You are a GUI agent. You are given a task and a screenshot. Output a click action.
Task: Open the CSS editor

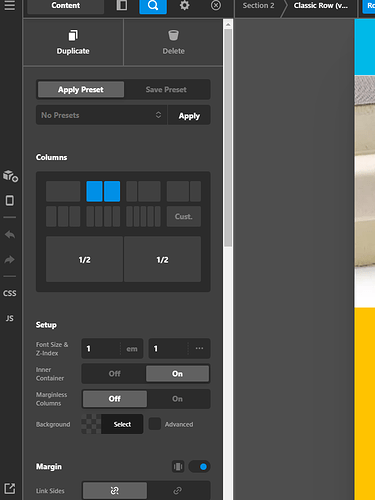click(10, 293)
